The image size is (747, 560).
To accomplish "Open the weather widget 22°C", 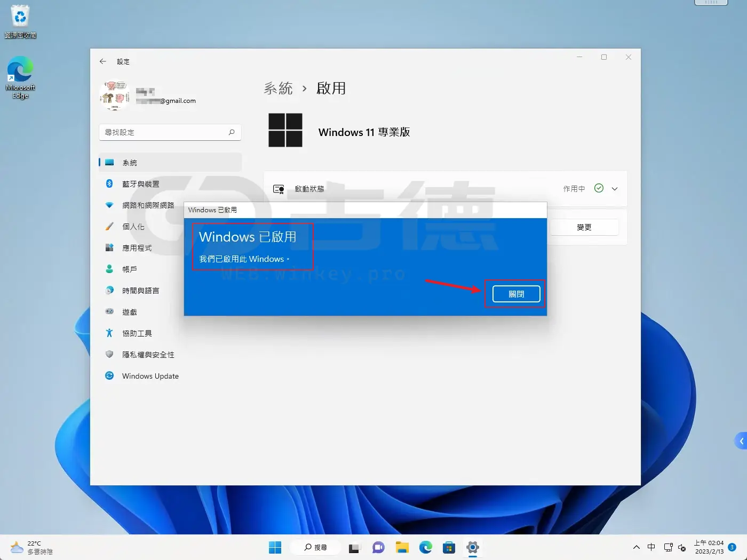I will [x=32, y=547].
